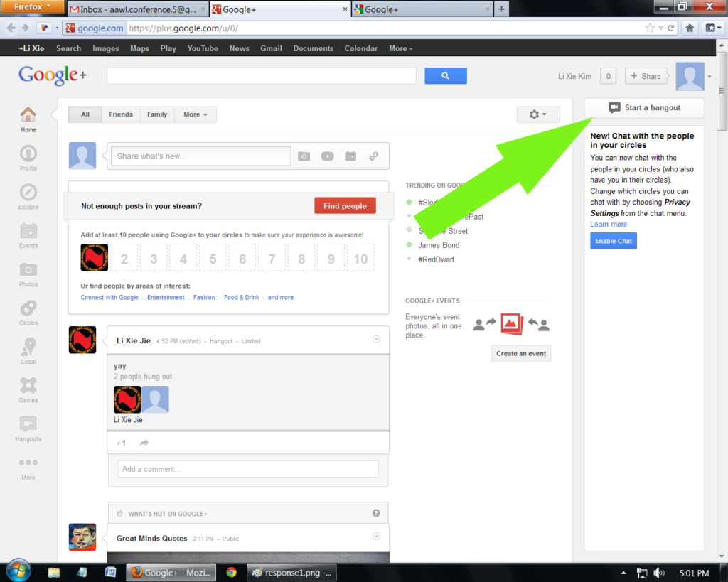The image size is (728, 582).
Task: Click the red Find people button
Action: pyautogui.click(x=345, y=205)
